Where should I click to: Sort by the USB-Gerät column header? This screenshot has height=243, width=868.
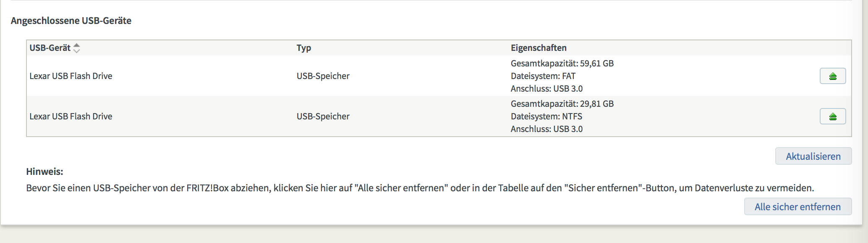tap(50, 48)
